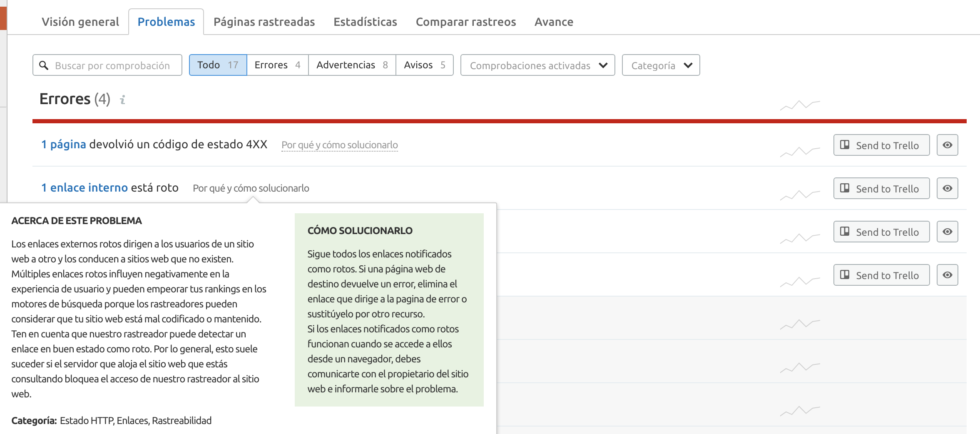Hide the 4XX status code issue via eye icon
Viewport: 980px width, 434px height.
click(x=948, y=145)
